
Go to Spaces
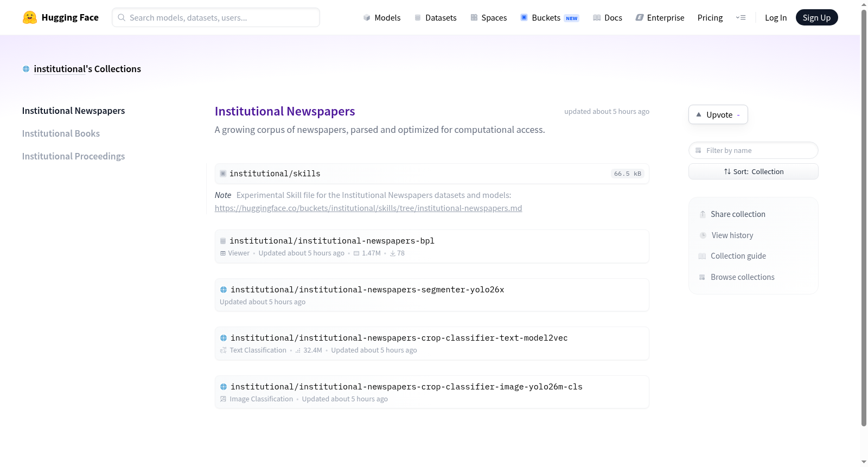[488, 17]
